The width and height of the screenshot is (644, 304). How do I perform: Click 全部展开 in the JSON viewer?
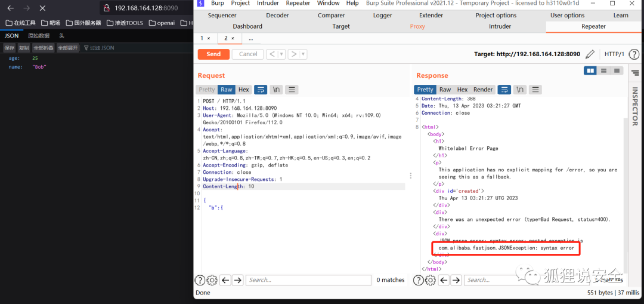click(67, 48)
